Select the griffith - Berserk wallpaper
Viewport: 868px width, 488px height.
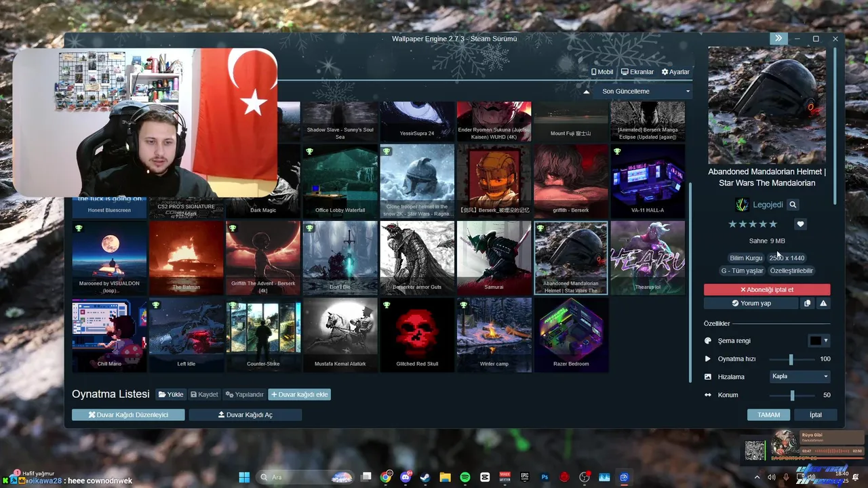(571, 181)
